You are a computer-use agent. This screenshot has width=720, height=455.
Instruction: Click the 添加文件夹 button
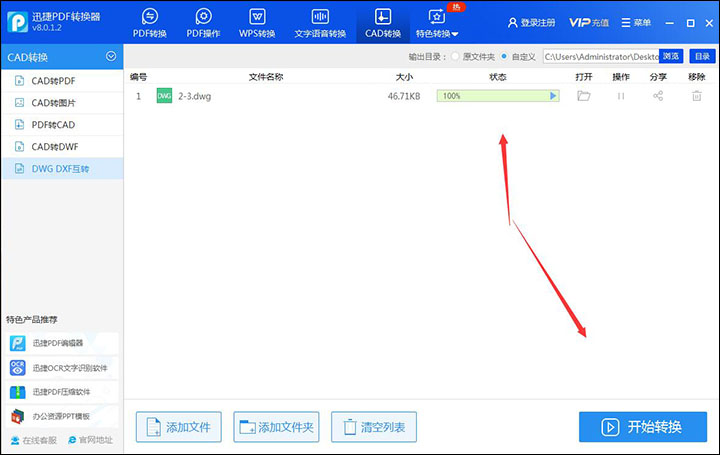coord(276,427)
